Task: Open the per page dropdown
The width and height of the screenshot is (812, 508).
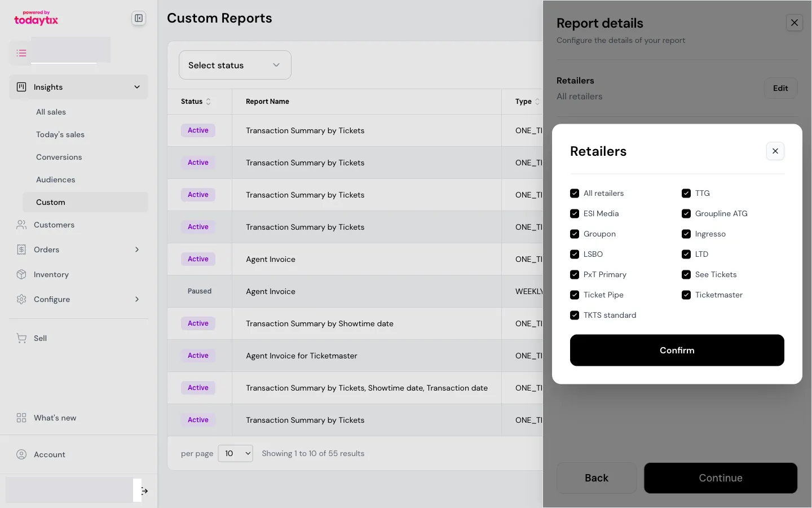Action: click(x=235, y=453)
